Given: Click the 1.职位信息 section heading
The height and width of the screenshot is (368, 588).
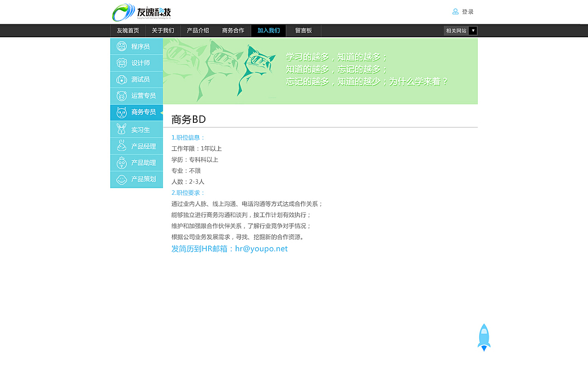Looking at the screenshot, I should (x=188, y=138).
